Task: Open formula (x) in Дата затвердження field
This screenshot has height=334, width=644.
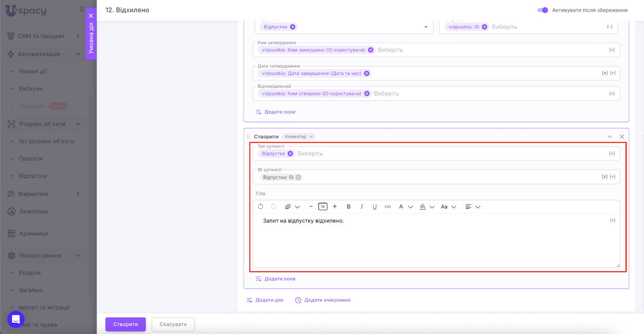Action: point(605,73)
